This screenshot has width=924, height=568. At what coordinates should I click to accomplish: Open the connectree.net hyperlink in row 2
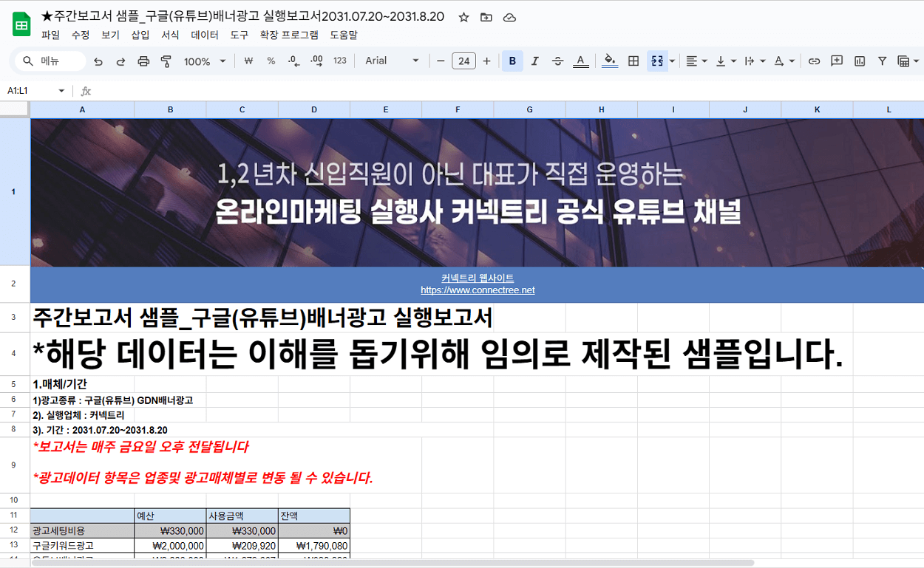pyautogui.click(x=478, y=290)
